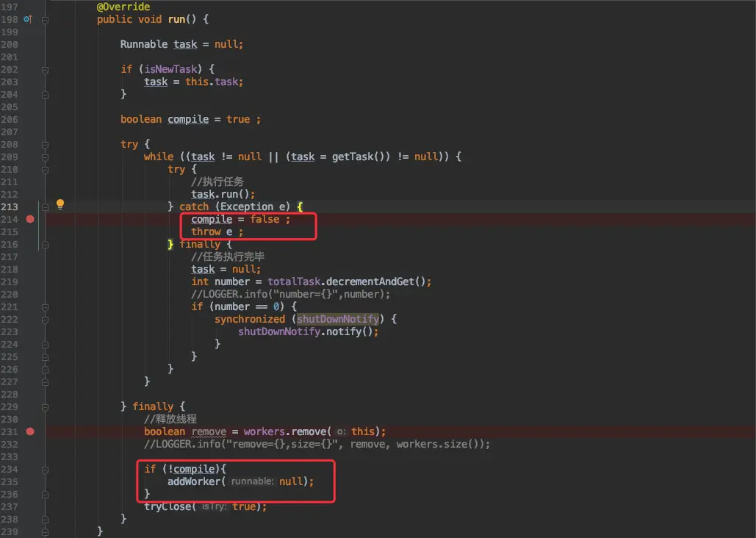Click the Runnable type on line 200

(144, 44)
